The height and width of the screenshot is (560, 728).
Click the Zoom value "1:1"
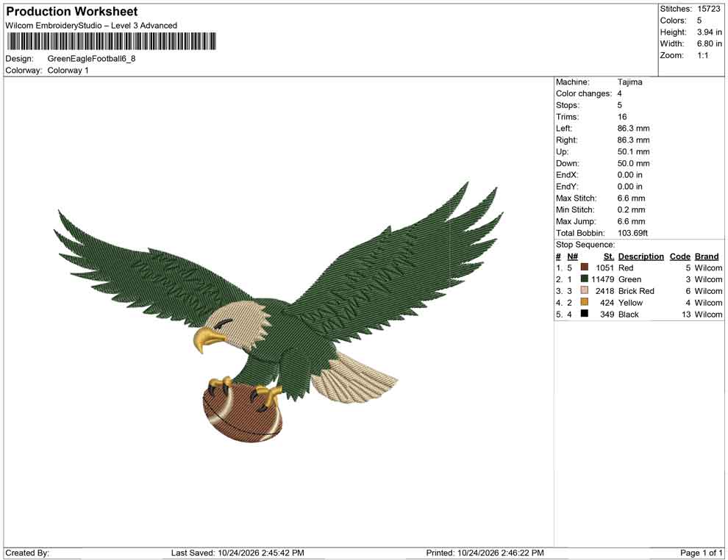(x=703, y=55)
